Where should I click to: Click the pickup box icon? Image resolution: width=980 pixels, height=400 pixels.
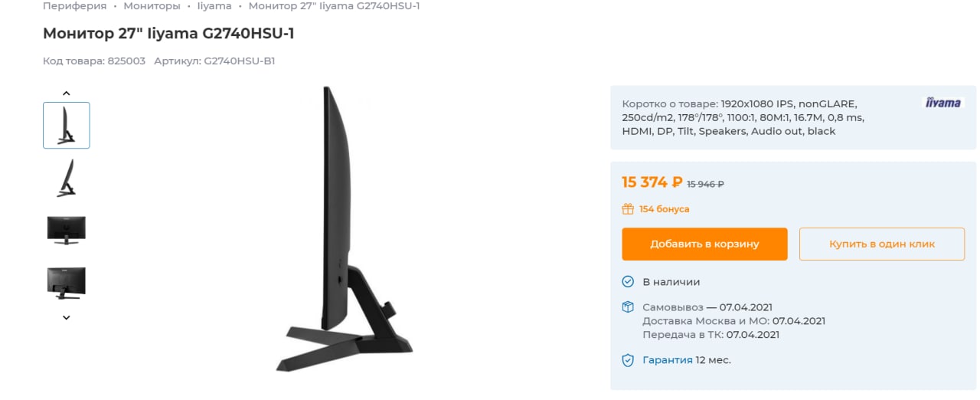pyautogui.click(x=628, y=307)
